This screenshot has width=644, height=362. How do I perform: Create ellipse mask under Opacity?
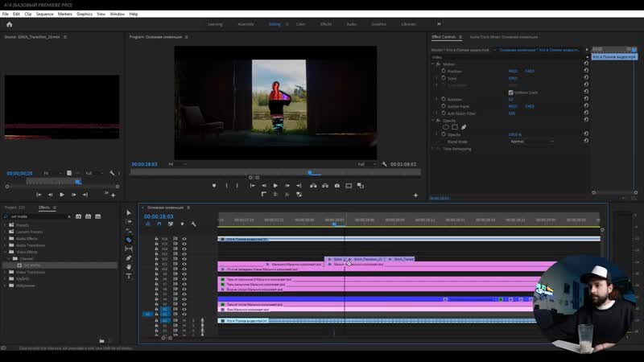pos(446,127)
